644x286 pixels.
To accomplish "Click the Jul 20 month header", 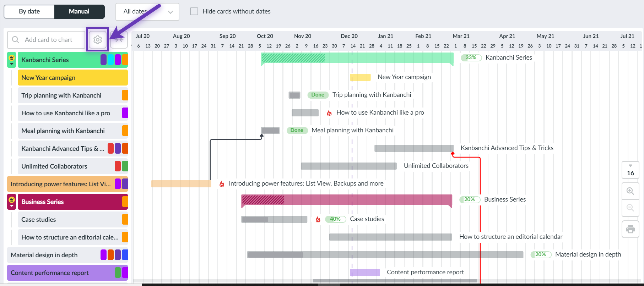I will (142, 36).
